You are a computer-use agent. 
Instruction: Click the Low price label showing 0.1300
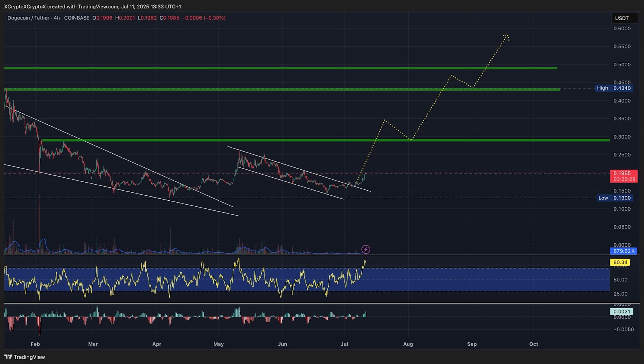(615, 198)
